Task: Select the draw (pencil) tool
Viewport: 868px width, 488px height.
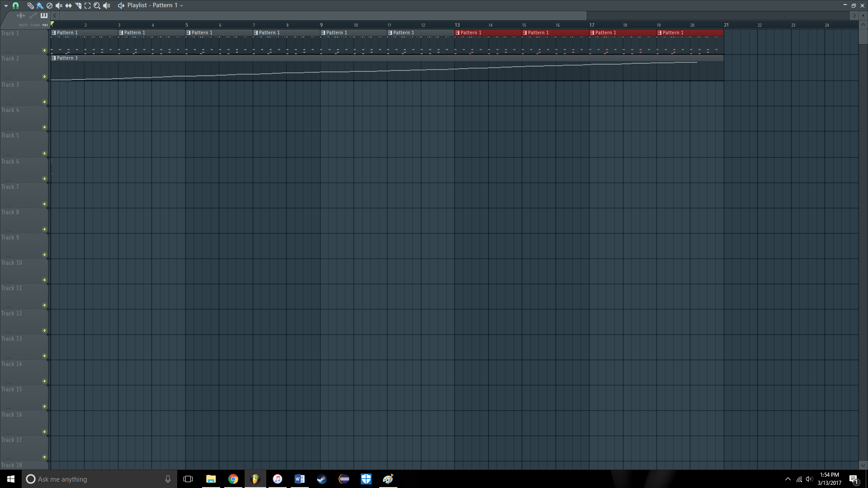Action: pos(31,5)
